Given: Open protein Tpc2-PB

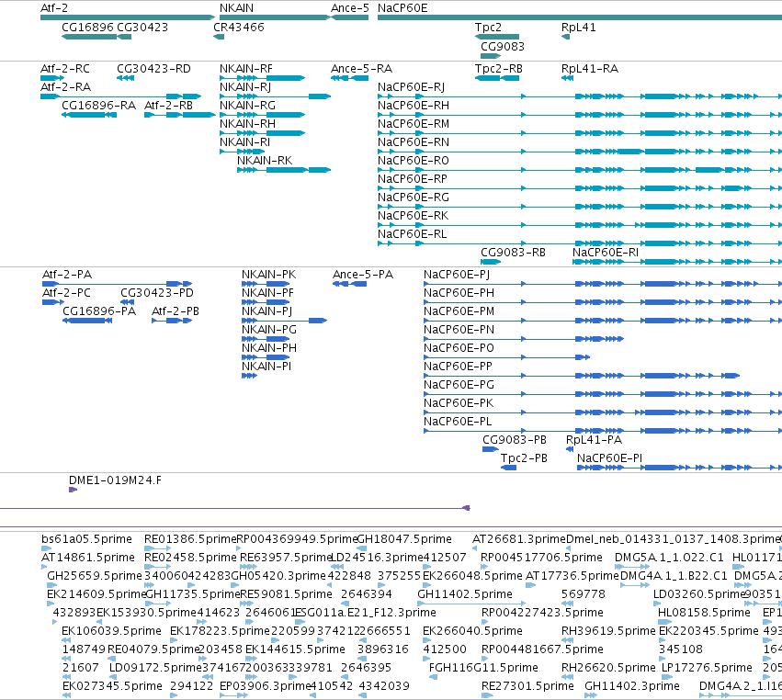Looking at the screenshot, I should click(524, 458).
